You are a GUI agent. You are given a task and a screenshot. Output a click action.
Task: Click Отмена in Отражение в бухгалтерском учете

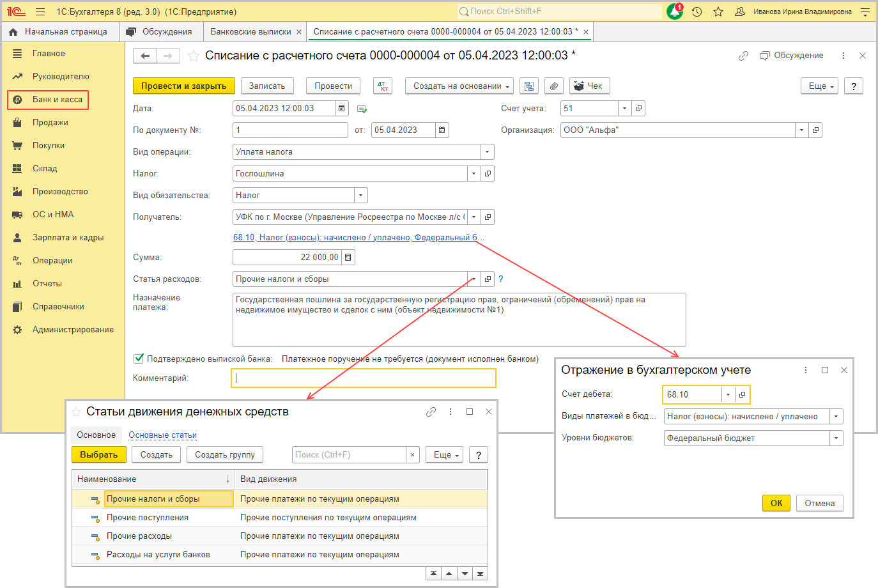point(820,504)
